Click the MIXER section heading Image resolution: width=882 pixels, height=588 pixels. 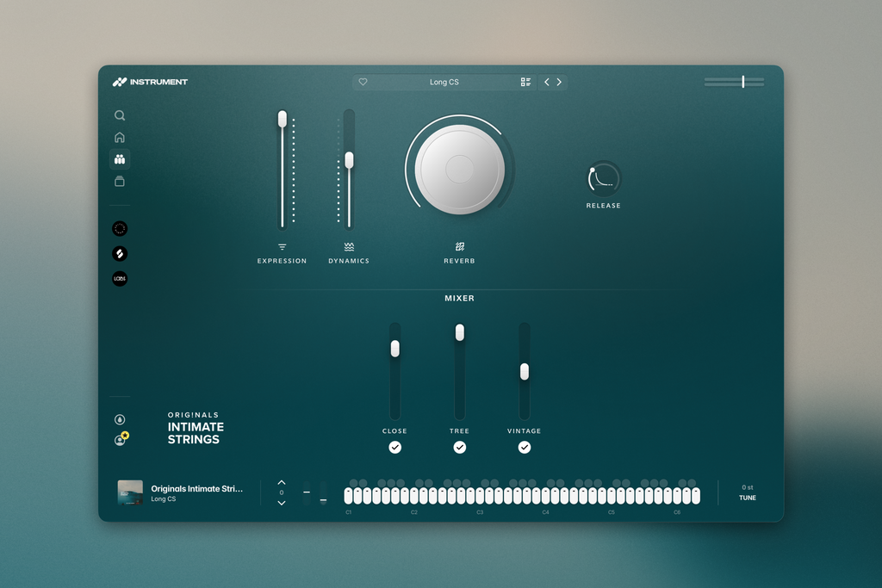(x=460, y=299)
